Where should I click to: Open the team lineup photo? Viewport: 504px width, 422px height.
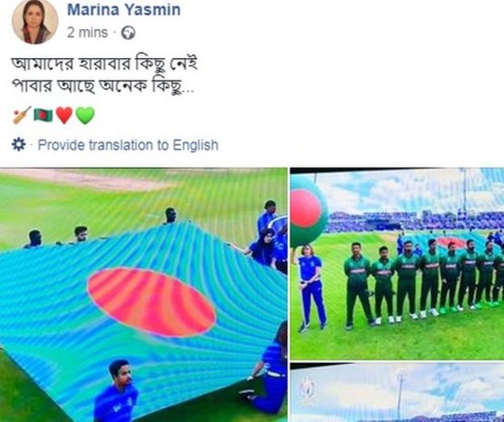tap(397, 263)
